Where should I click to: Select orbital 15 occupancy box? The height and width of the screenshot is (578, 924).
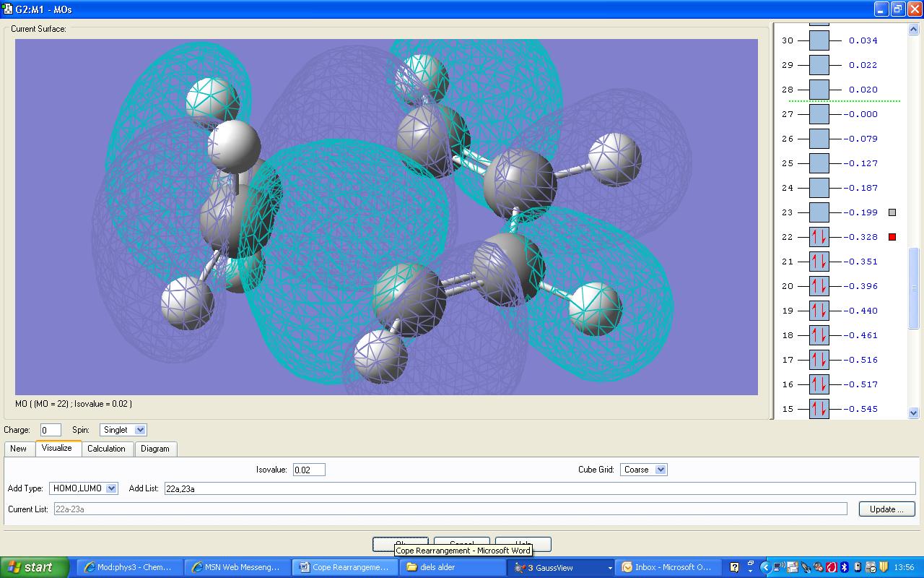pos(819,409)
